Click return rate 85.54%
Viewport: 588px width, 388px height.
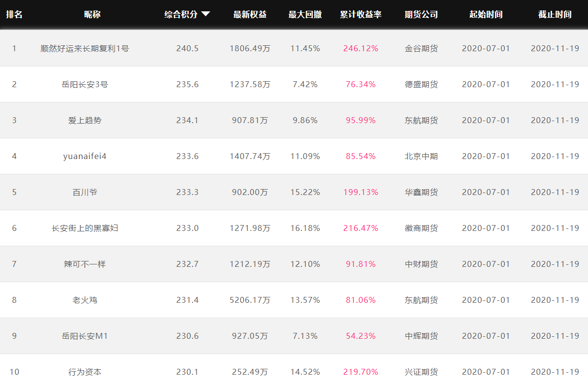pos(361,156)
